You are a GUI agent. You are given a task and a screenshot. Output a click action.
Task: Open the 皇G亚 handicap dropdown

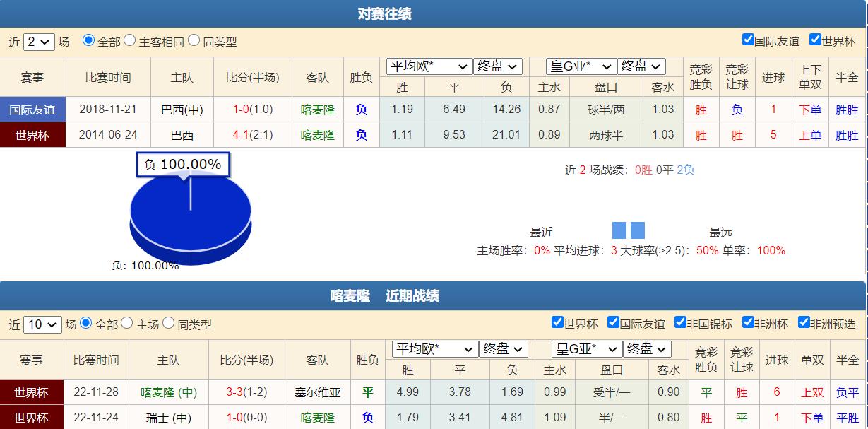click(x=581, y=66)
